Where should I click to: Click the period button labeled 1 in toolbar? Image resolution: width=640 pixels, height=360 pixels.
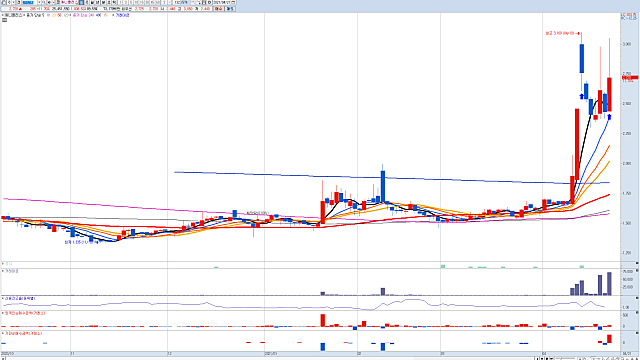pyautogui.click(x=120, y=2)
